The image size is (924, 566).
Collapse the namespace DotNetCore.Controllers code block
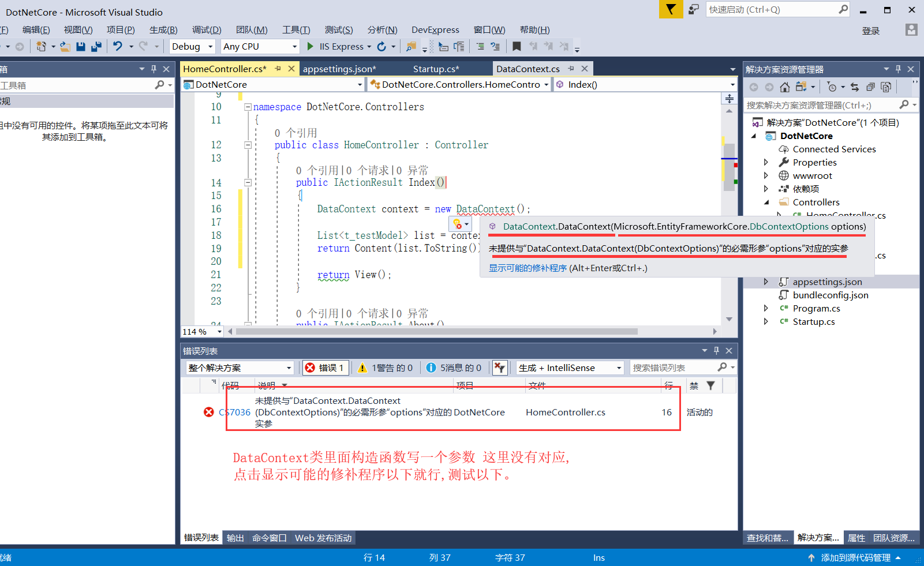point(248,107)
